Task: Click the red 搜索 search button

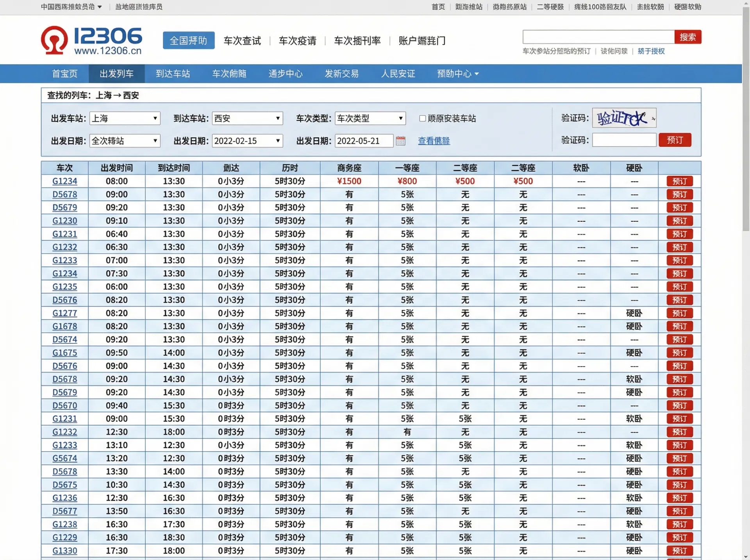Action: point(687,37)
